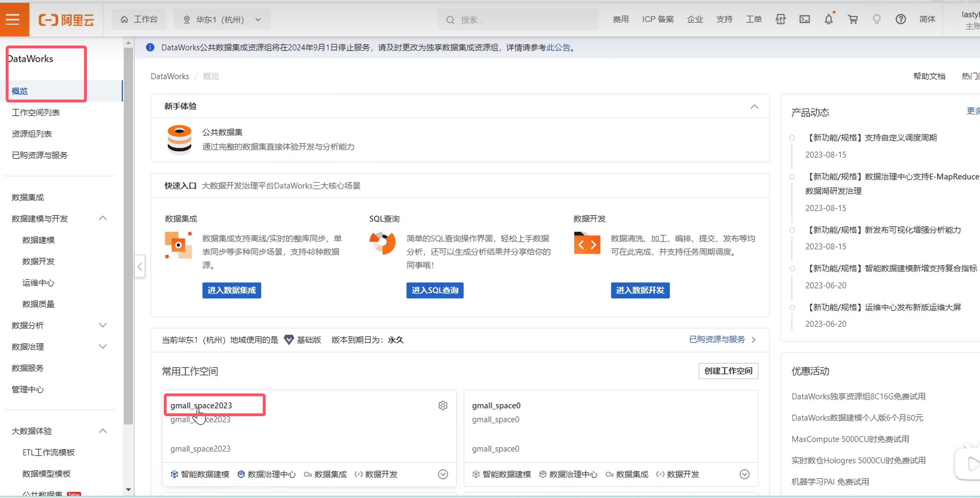Screen dimensions: 980x498
Task: Expand gmall_space0 workspace more options
Action: [x=744, y=474]
